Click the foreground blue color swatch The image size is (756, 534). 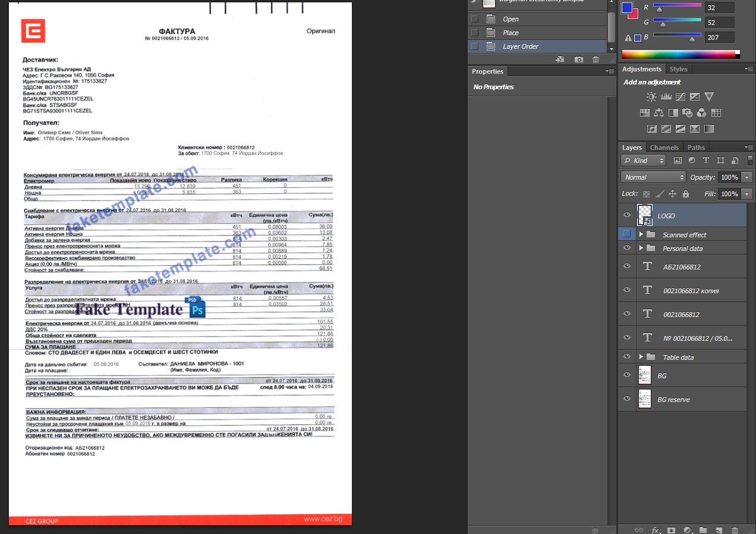[626, 8]
